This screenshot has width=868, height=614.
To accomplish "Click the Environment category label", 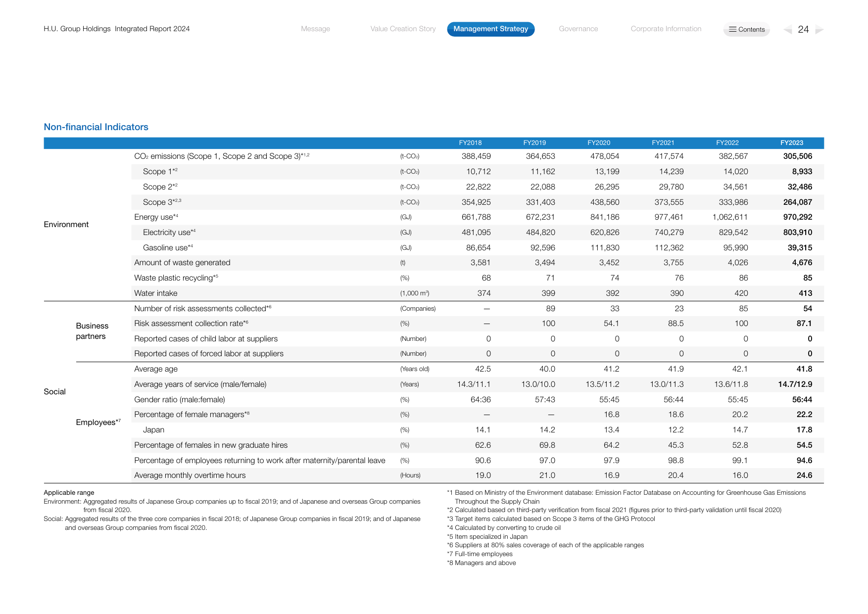I will [66, 225].
